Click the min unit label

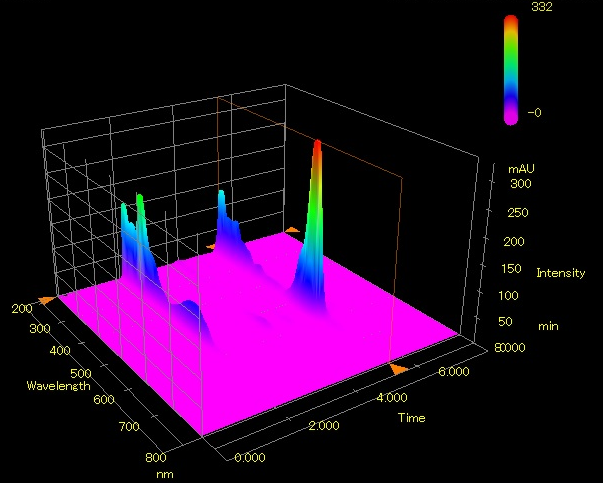coord(548,326)
